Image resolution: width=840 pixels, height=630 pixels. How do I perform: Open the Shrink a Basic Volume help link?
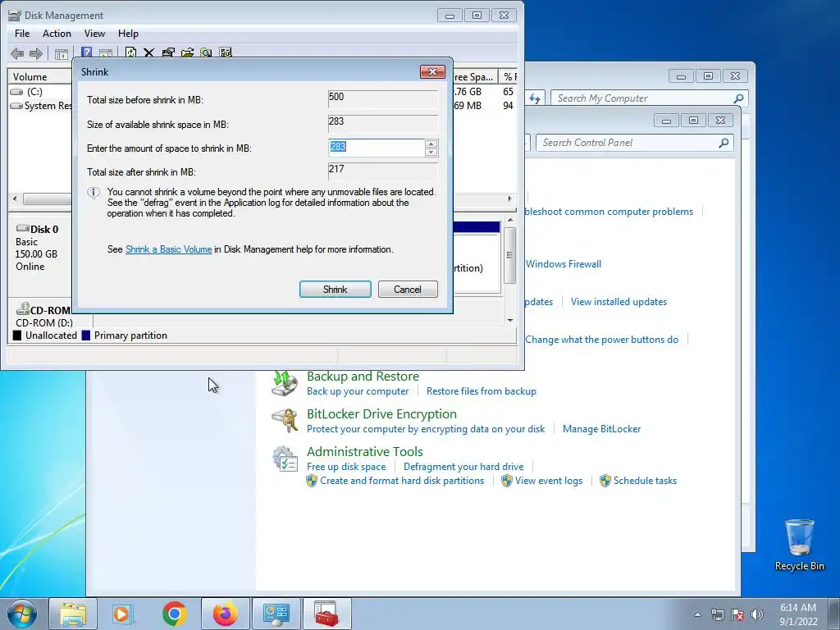pyautogui.click(x=169, y=249)
